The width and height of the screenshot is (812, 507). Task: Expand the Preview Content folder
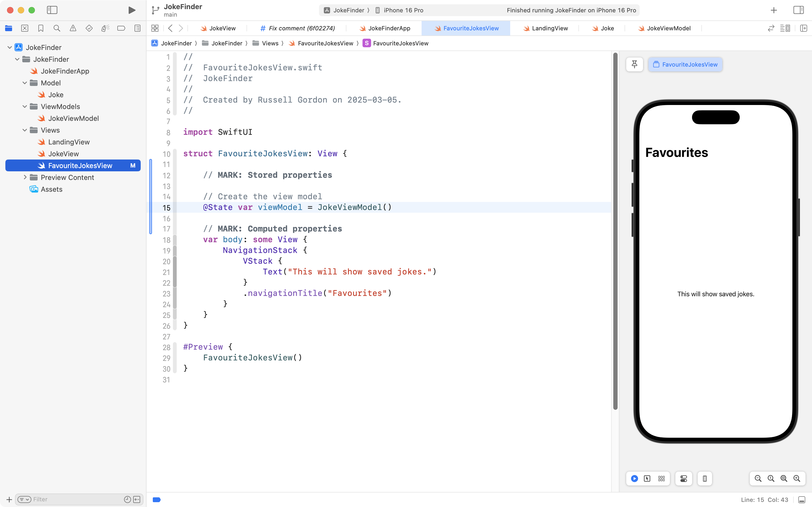24,178
